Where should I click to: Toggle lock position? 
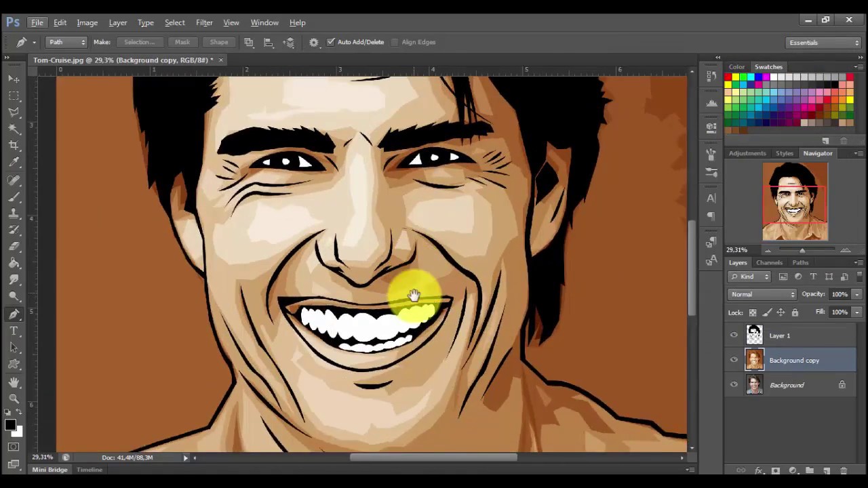(x=781, y=312)
